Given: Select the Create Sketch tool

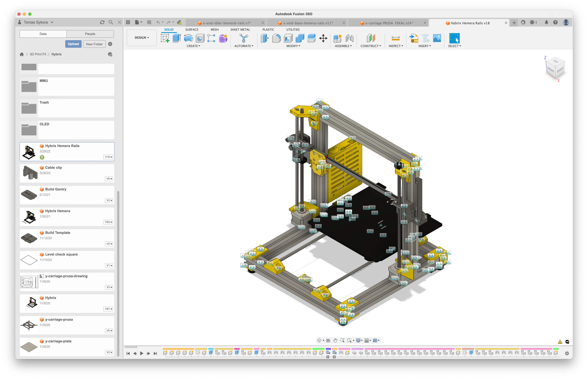Looking at the screenshot, I should coord(165,38).
